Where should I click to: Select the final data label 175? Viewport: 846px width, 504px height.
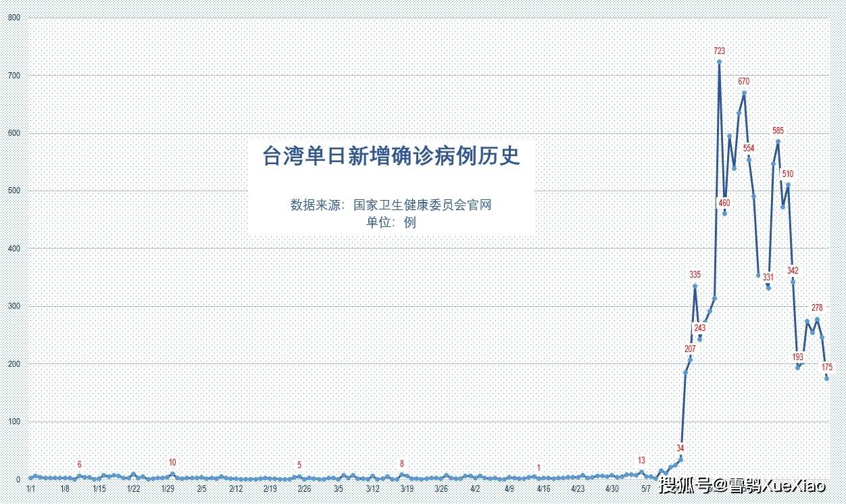pos(827,367)
